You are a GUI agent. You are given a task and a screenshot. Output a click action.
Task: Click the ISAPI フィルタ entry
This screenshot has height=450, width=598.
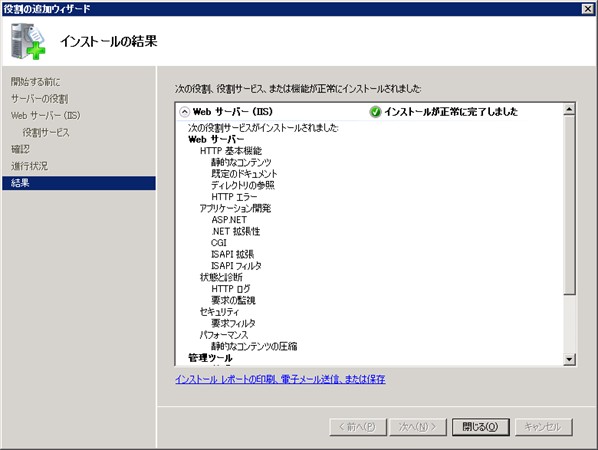point(236,266)
